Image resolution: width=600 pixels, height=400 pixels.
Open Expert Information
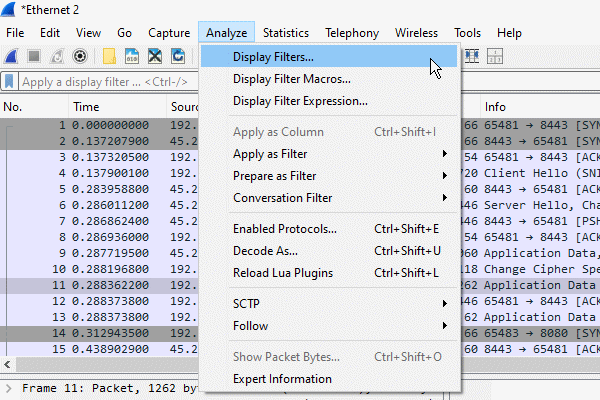[329, 379]
